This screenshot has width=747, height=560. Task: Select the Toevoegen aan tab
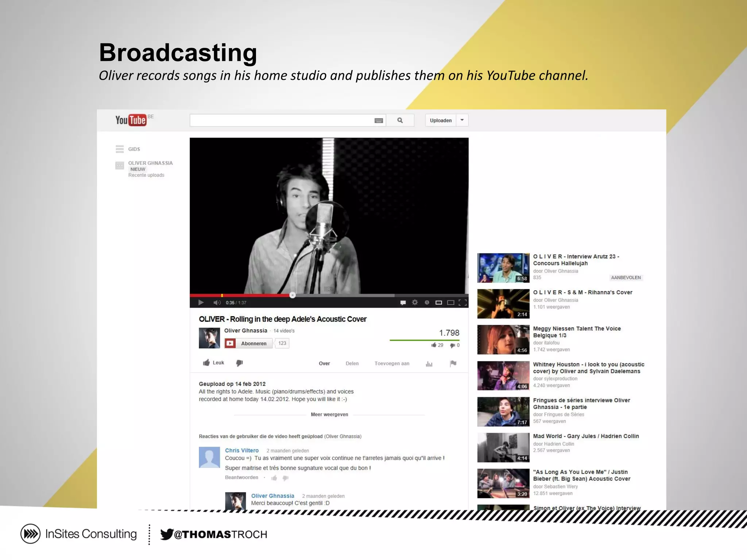392,363
